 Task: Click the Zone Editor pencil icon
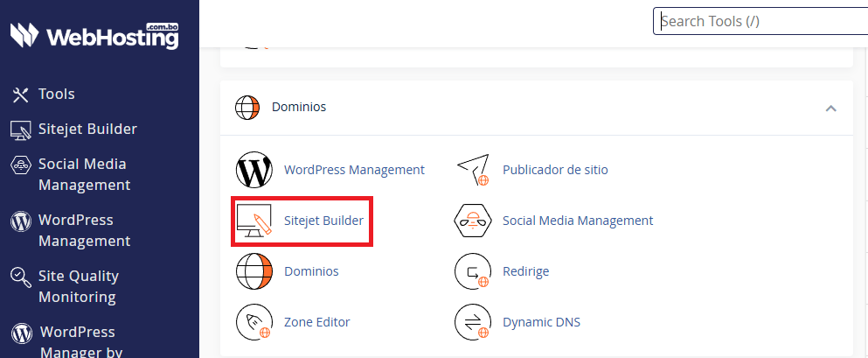[x=254, y=322]
